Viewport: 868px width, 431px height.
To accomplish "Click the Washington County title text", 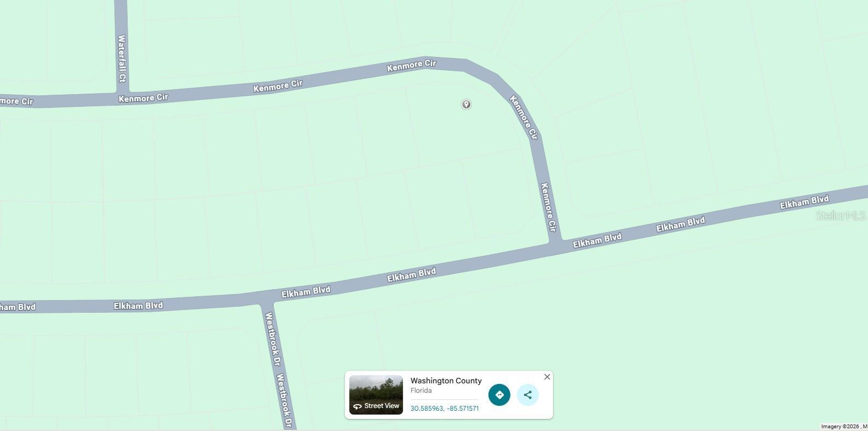I will point(446,381).
